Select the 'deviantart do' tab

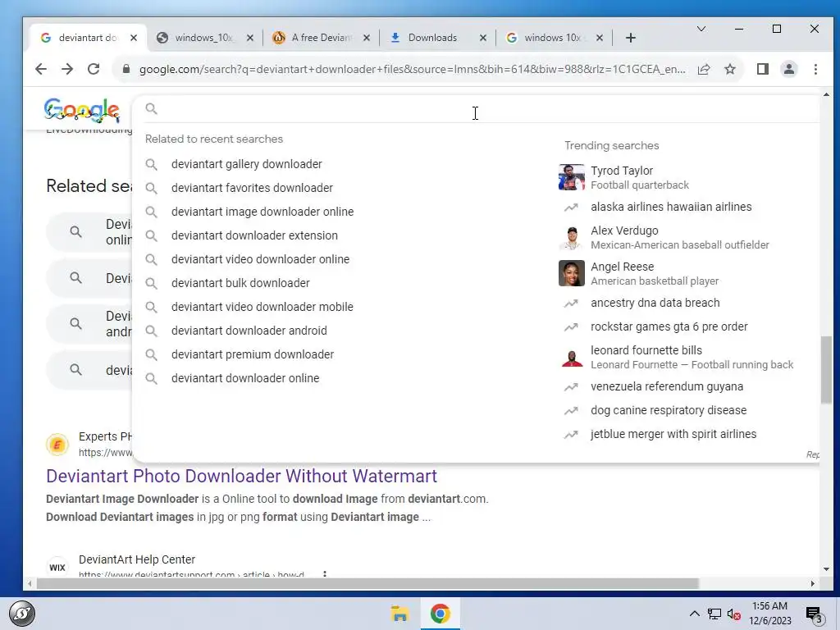87,38
